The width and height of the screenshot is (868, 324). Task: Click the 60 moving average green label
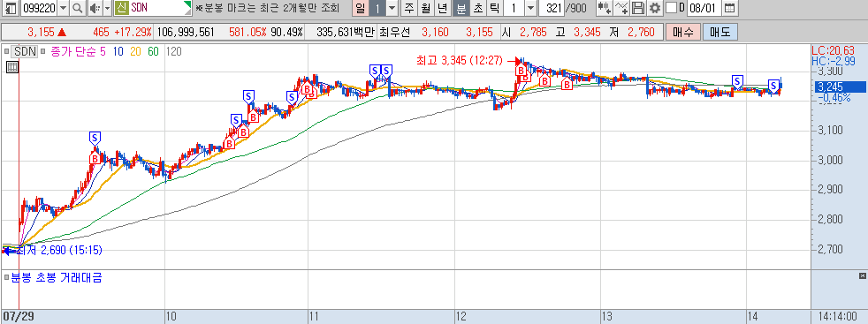[153, 52]
